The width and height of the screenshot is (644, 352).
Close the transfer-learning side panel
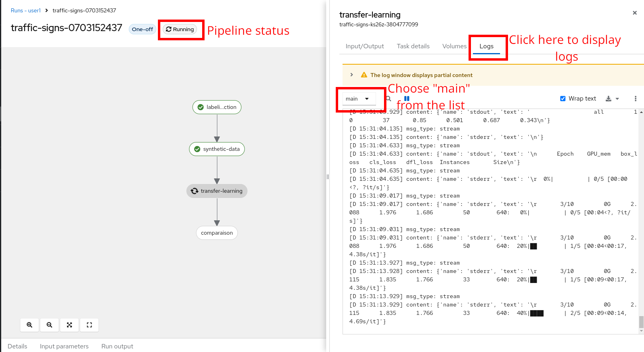pyautogui.click(x=635, y=13)
